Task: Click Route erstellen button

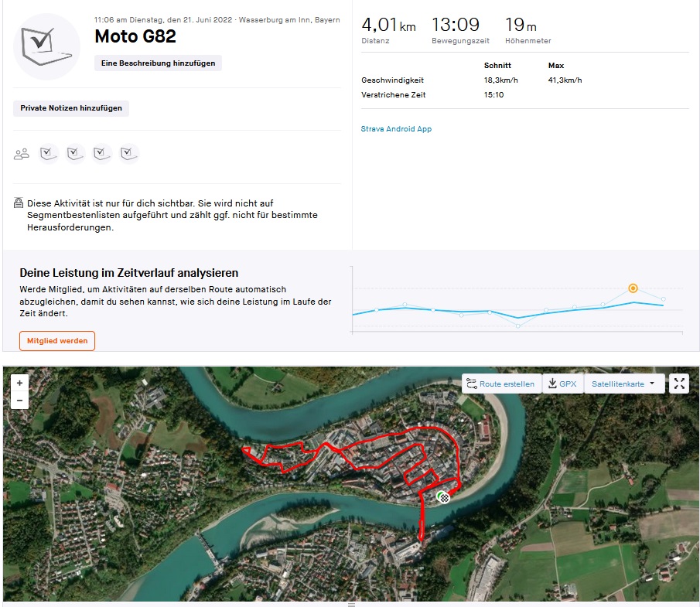Action: tap(501, 384)
